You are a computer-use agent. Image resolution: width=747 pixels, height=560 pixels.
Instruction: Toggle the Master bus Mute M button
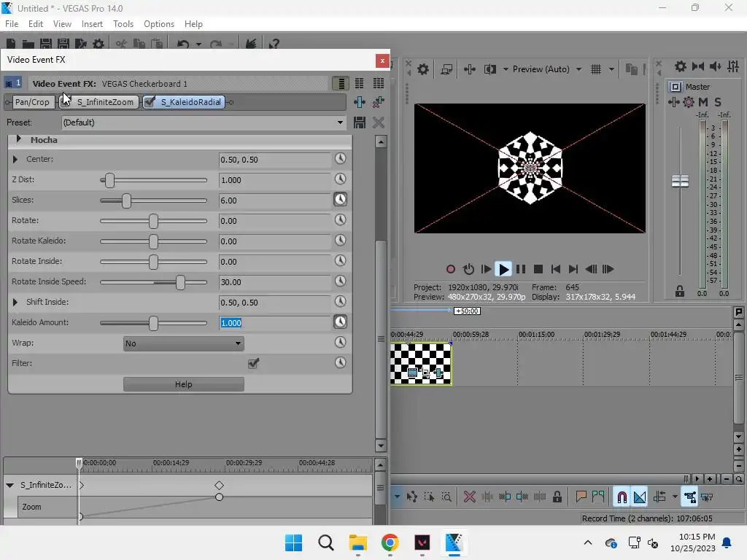pos(703,102)
